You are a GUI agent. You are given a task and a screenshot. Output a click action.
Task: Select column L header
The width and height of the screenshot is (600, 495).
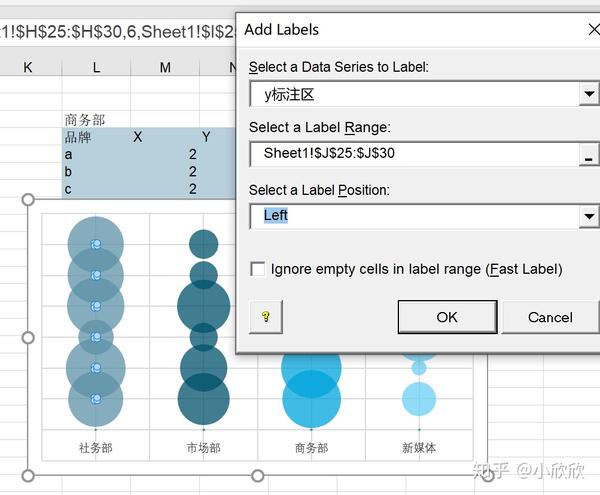[96, 67]
